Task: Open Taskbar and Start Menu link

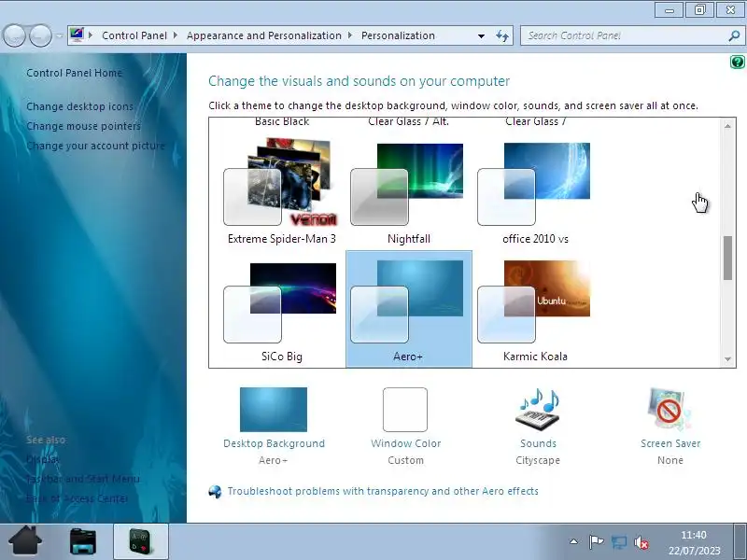Action: click(83, 479)
